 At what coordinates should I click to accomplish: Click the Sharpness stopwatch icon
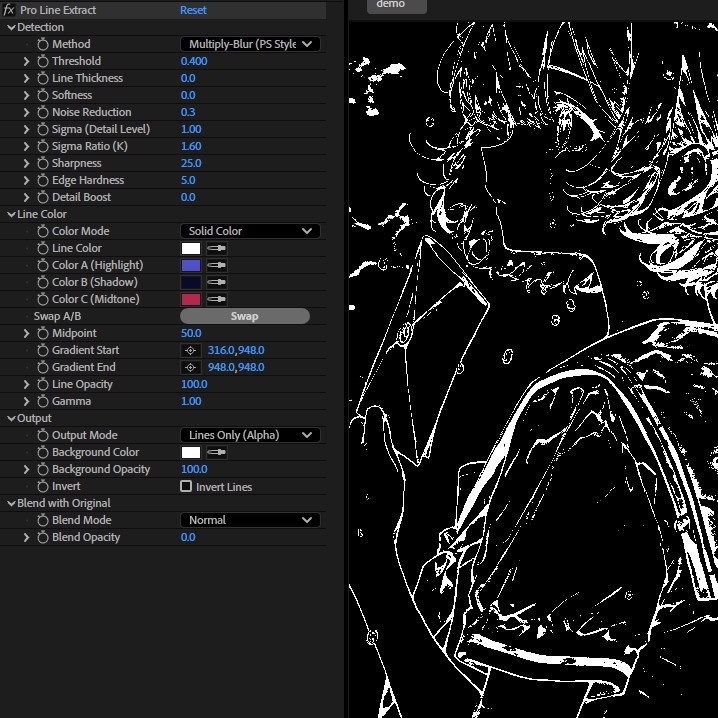(43, 163)
